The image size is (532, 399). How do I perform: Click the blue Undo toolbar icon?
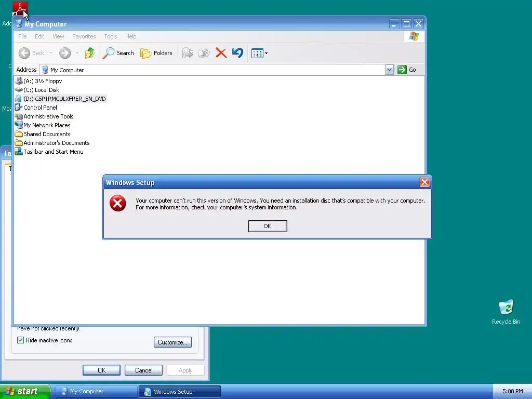pos(237,53)
